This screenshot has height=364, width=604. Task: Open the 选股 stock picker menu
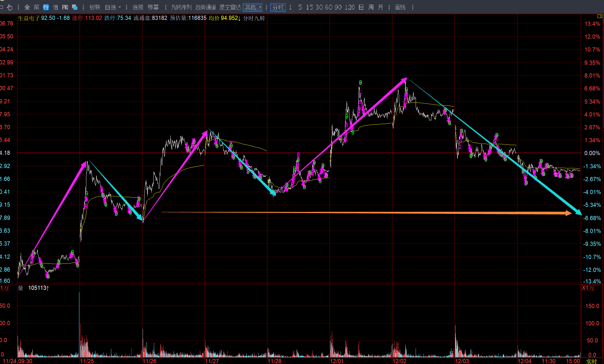[138, 7]
